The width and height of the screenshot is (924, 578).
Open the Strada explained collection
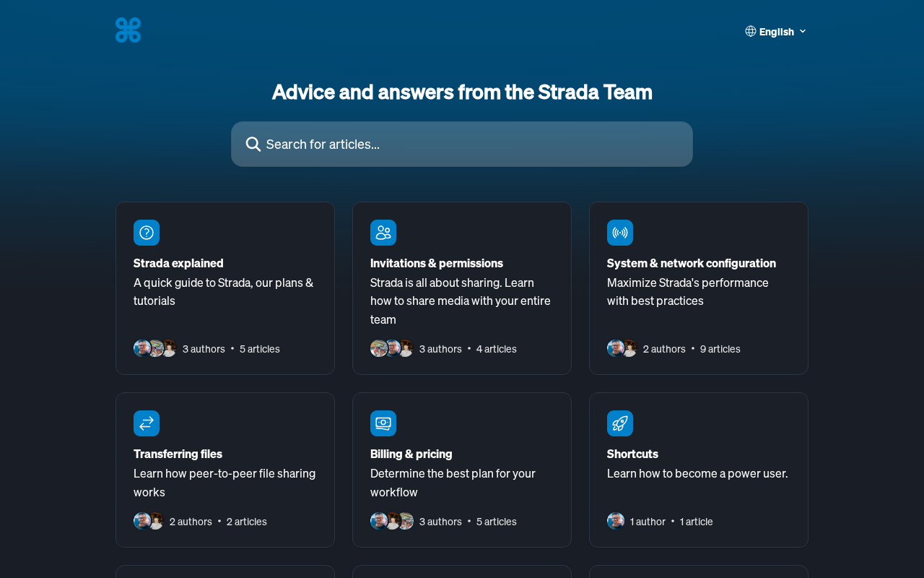178,263
